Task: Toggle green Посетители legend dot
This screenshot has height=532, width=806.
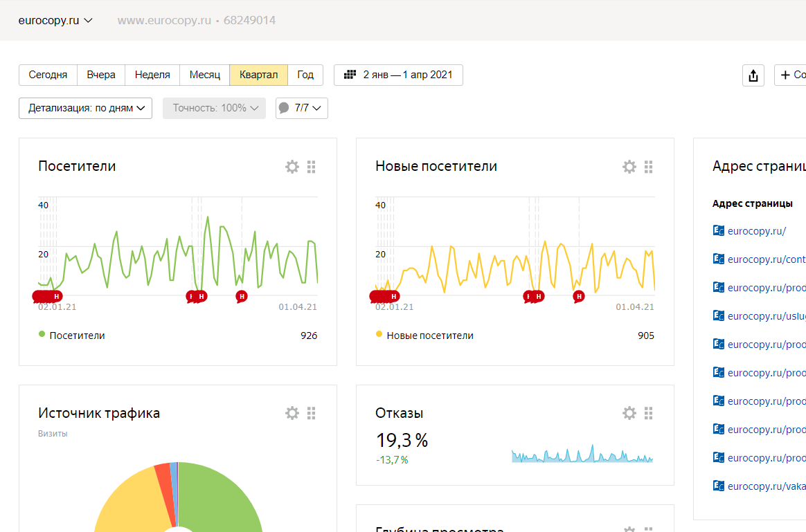Action: tap(42, 334)
